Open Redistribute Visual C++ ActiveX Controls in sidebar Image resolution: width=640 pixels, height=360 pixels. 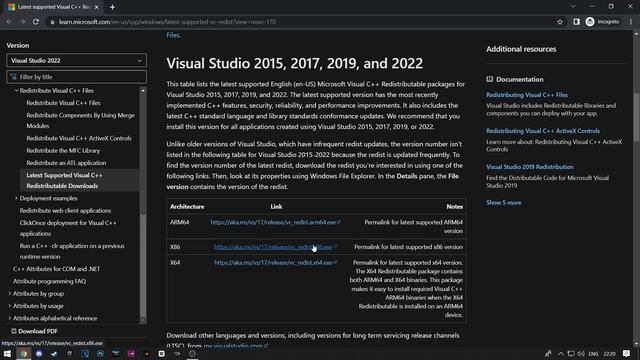(79, 138)
